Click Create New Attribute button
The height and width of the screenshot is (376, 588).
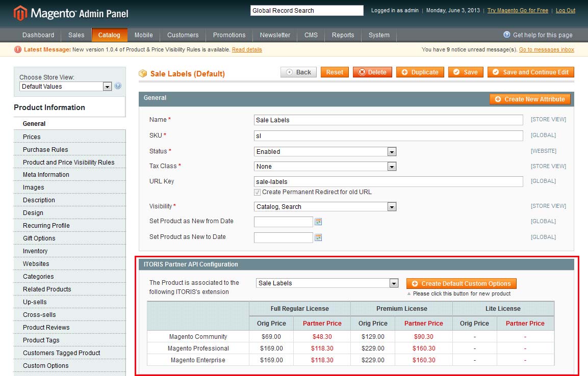(530, 99)
